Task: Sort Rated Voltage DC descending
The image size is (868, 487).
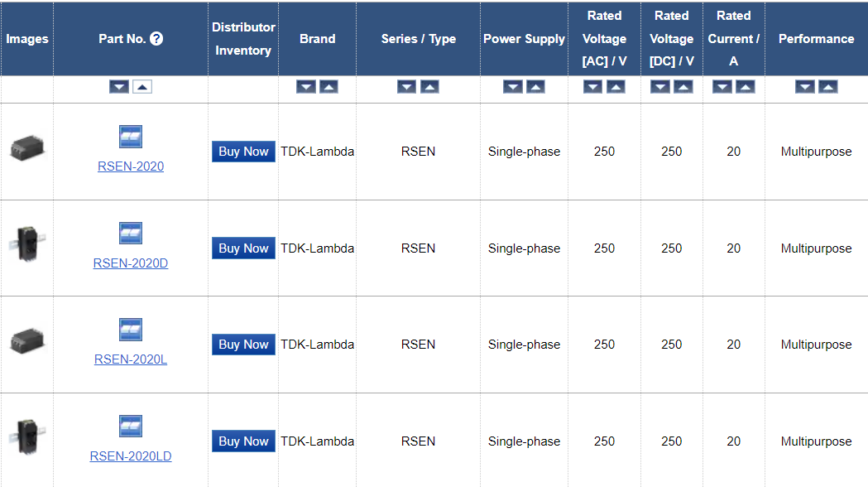Action: (659, 87)
